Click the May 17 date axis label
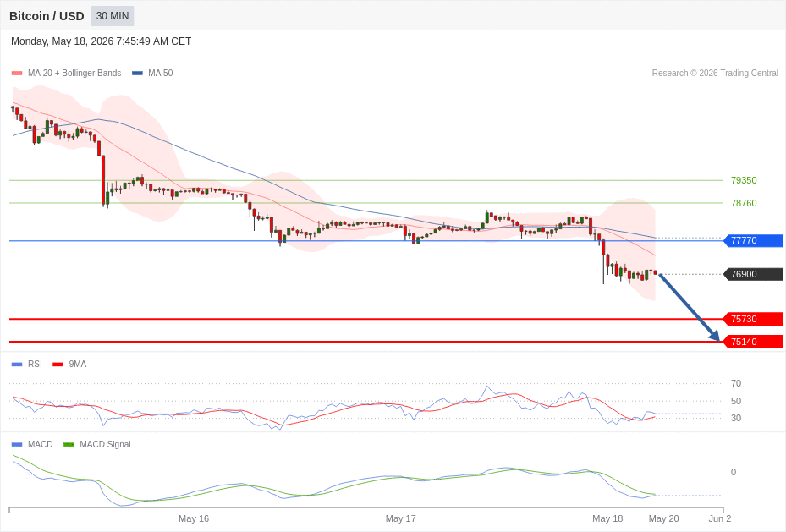The image size is (786, 532). click(400, 518)
